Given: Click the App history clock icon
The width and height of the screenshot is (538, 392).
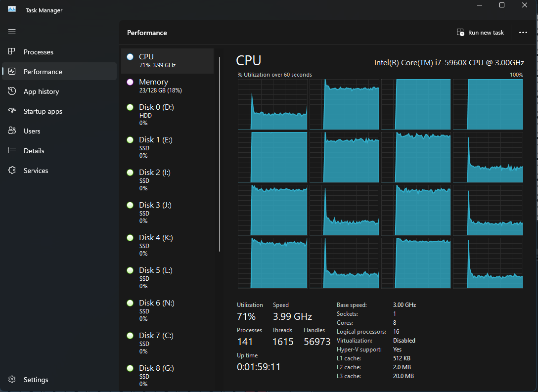Looking at the screenshot, I should click(12, 91).
